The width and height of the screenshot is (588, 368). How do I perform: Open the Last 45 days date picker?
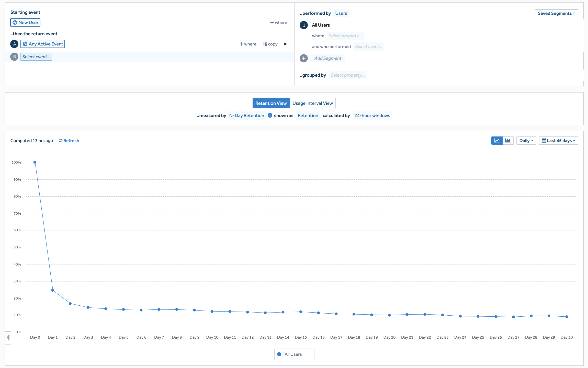coord(558,141)
